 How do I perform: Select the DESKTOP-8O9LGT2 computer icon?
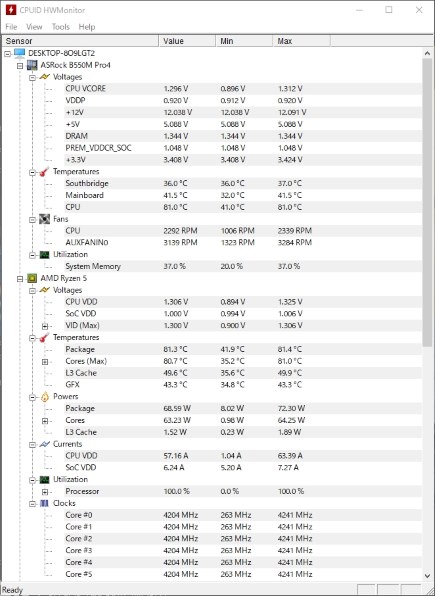(19, 53)
